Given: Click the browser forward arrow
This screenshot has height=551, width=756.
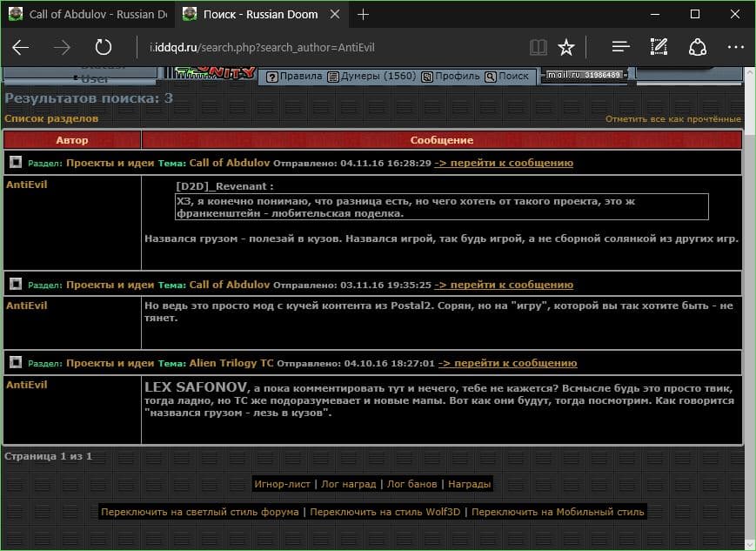Looking at the screenshot, I should [62, 47].
